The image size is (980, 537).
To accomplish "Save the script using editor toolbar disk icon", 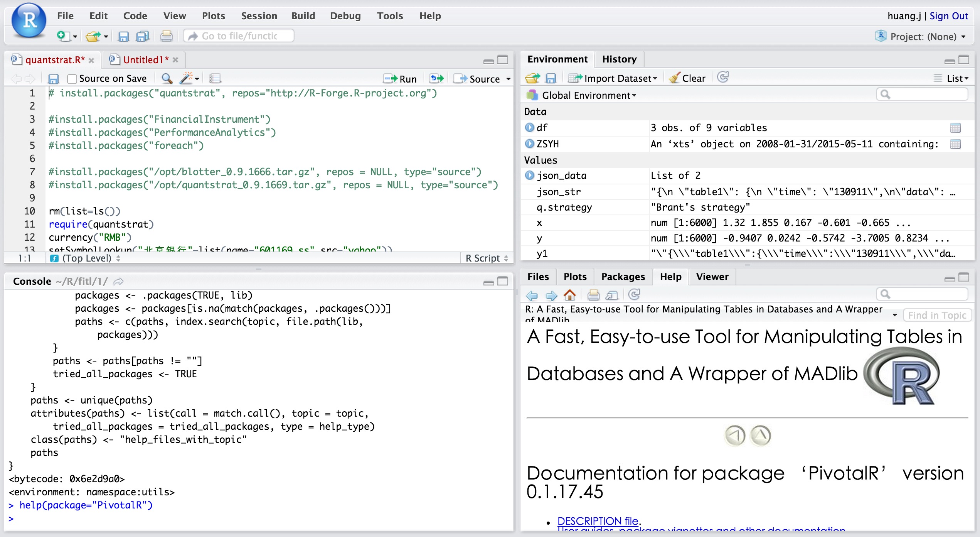I will (x=53, y=79).
